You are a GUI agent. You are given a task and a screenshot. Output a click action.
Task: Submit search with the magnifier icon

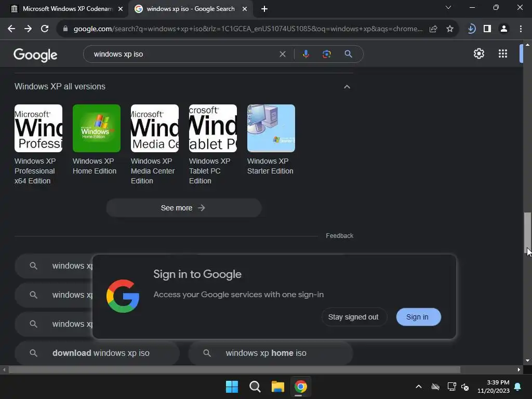click(x=348, y=54)
